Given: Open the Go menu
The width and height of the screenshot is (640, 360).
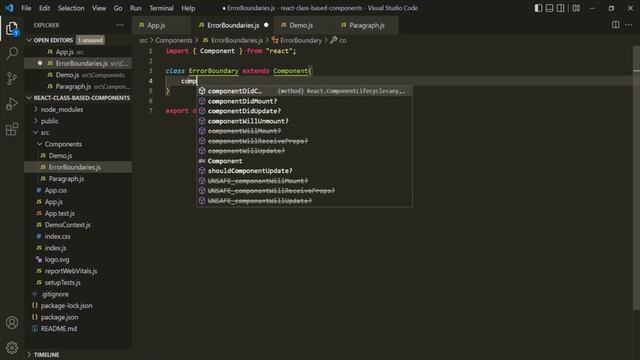Looking at the screenshot, I should 118,8.
